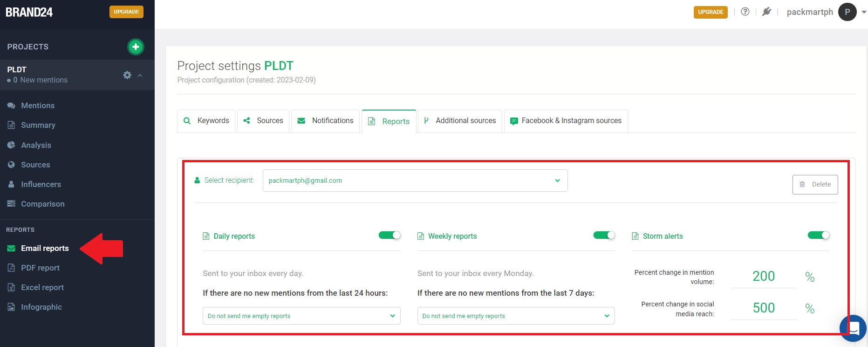
Task: Click the PLDT project name in sidebar
Action: (x=17, y=69)
